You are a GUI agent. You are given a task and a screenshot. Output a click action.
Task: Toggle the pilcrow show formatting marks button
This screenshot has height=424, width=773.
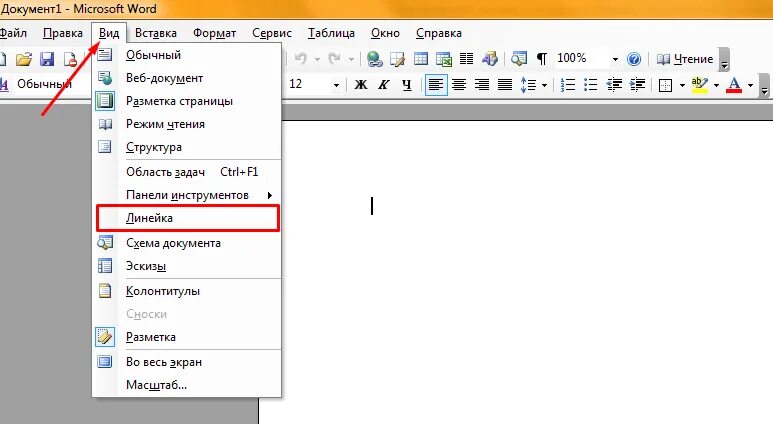click(542, 59)
